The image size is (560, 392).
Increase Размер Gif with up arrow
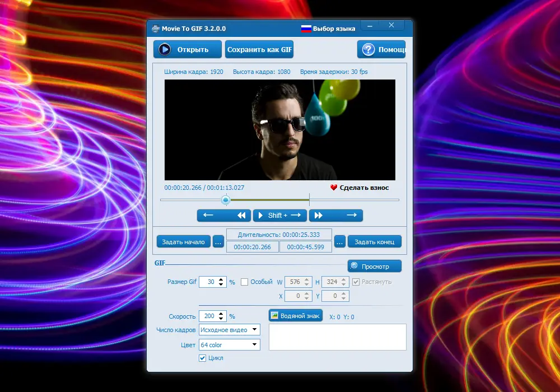[221, 279]
